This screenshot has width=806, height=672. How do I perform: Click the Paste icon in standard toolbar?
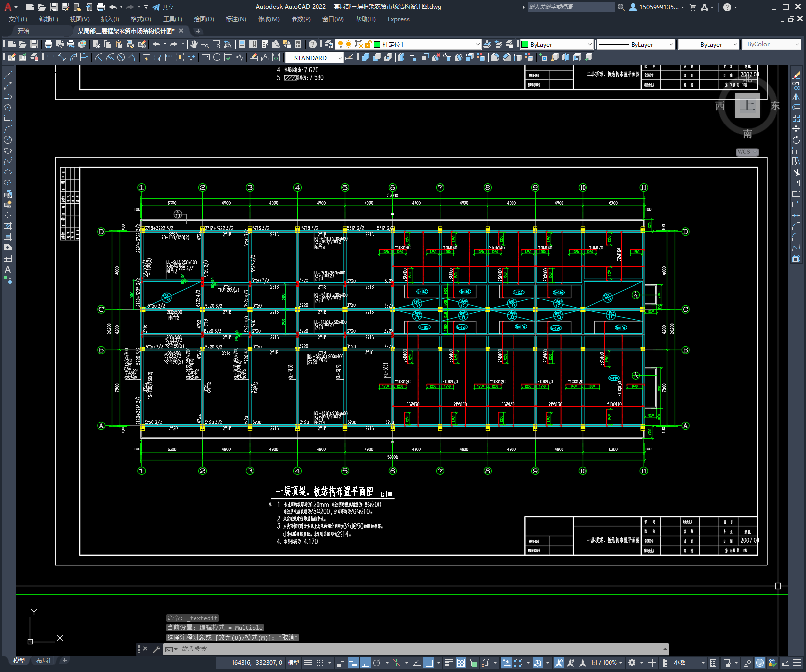point(119,44)
